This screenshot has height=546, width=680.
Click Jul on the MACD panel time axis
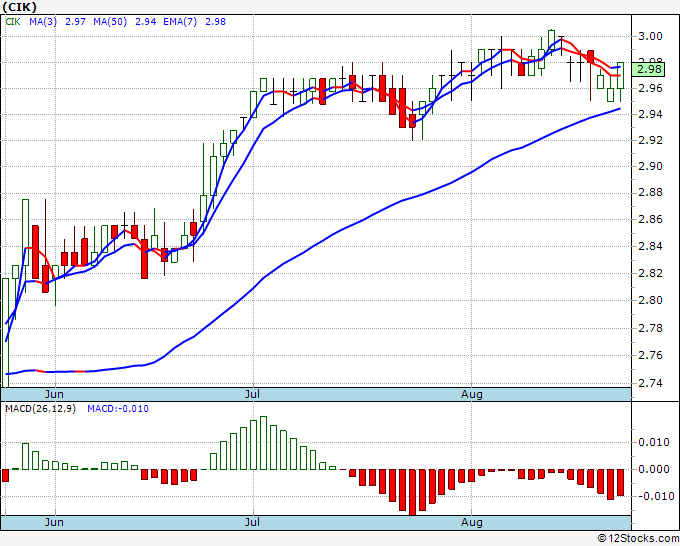tap(252, 522)
